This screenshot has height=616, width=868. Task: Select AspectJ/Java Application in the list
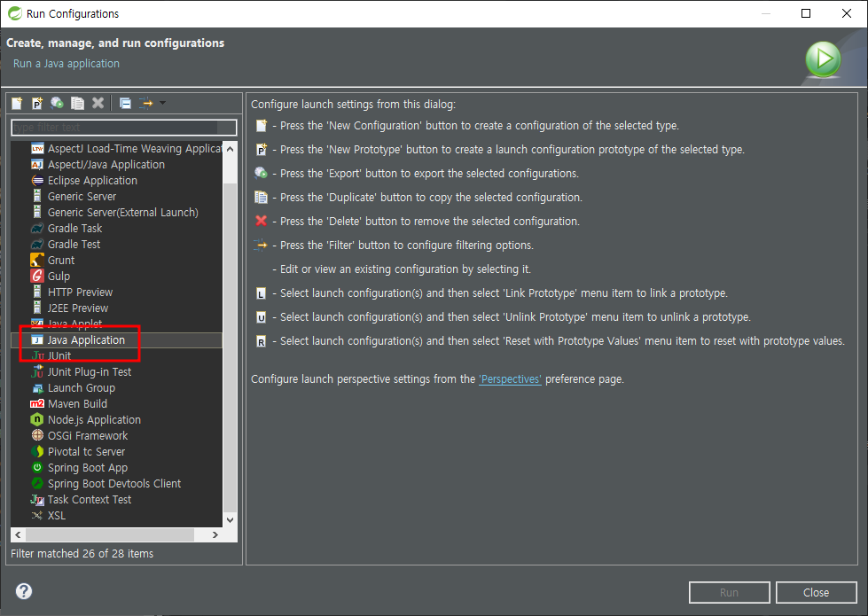(x=106, y=164)
